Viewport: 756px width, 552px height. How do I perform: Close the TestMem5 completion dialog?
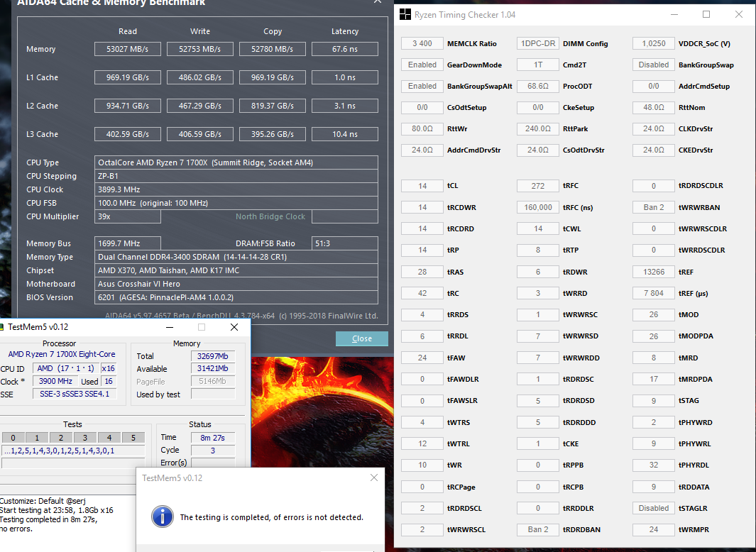pyautogui.click(x=374, y=478)
